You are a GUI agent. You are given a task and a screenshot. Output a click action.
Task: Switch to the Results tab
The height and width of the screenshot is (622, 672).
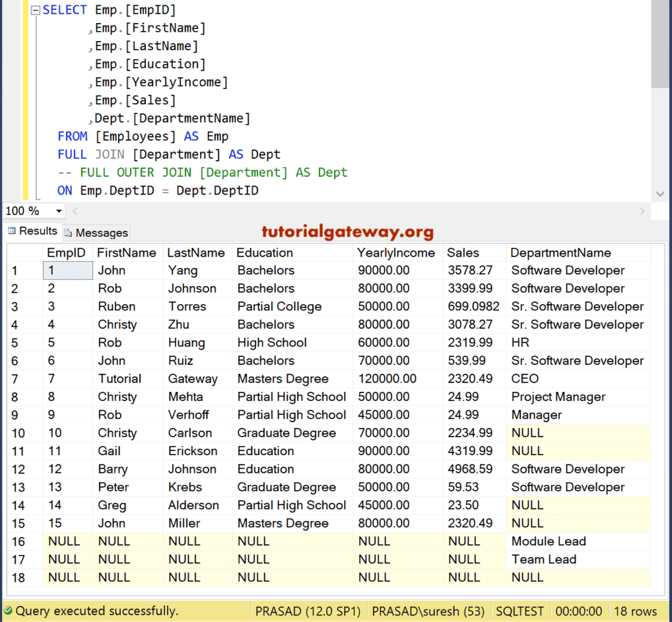(38, 231)
